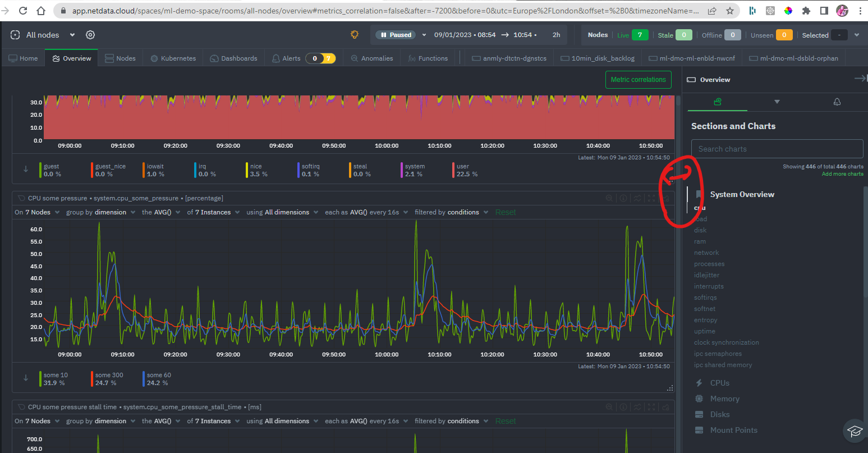Screen dimensions: 868x453
Task: Collapse the right Overview sidebar with the arrow
Action: click(x=860, y=79)
